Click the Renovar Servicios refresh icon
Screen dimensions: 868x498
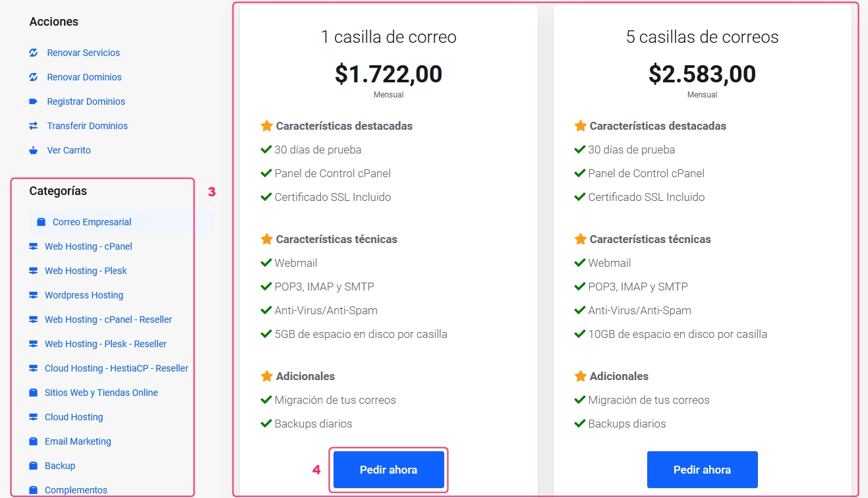pos(34,53)
